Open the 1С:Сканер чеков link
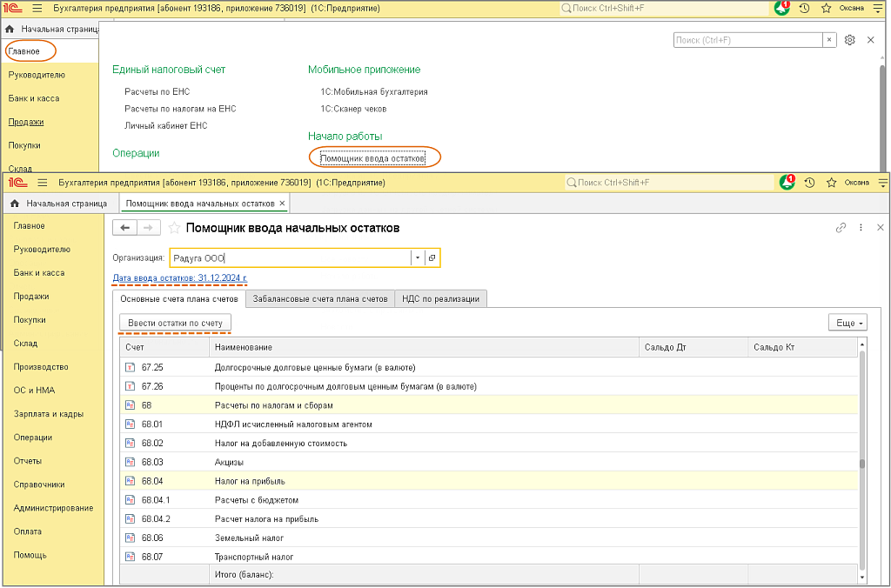The height and width of the screenshot is (588, 891). (x=353, y=109)
